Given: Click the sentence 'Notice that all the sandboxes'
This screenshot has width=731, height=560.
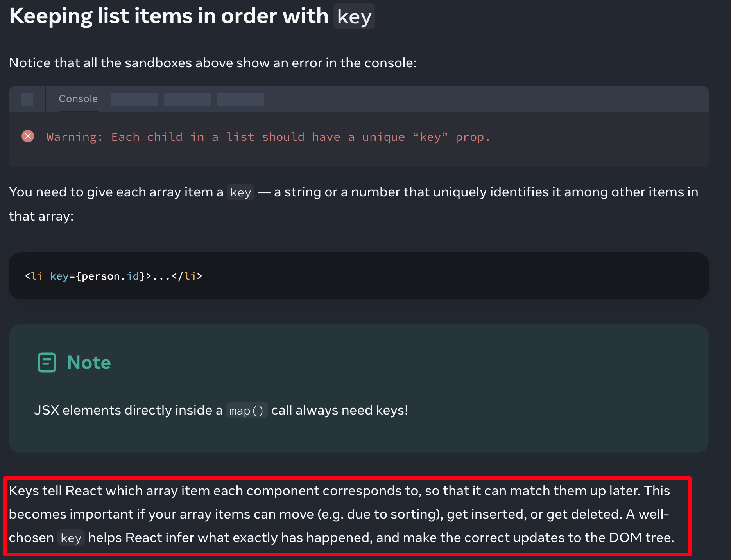Looking at the screenshot, I should (x=213, y=63).
